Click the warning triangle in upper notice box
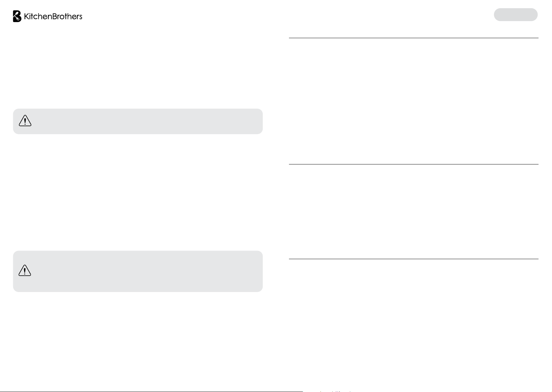This screenshot has width=552, height=392. click(25, 121)
